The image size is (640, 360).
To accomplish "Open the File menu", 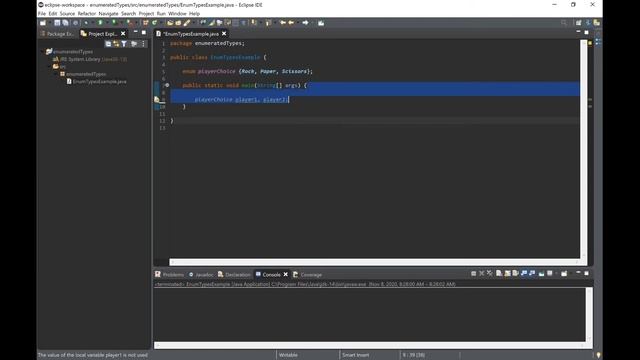I will coord(42,13).
